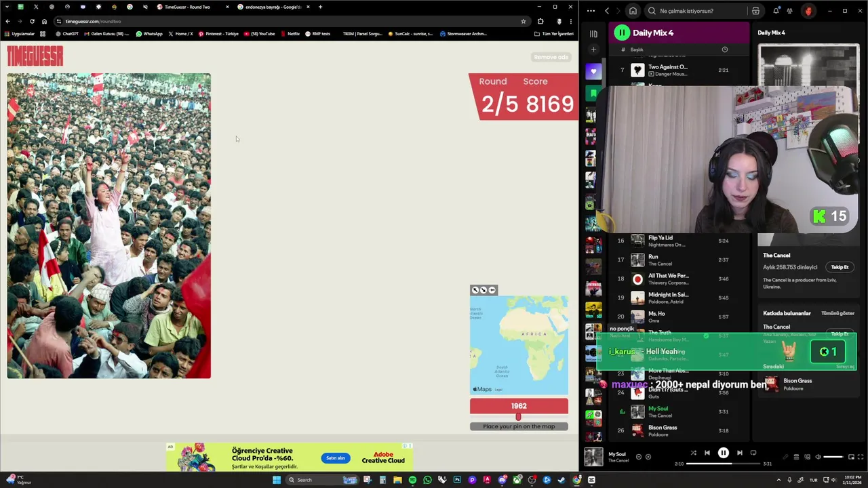Pause playback in Spotify player bar
Screen dimensions: 868x488
pos(723,453)
